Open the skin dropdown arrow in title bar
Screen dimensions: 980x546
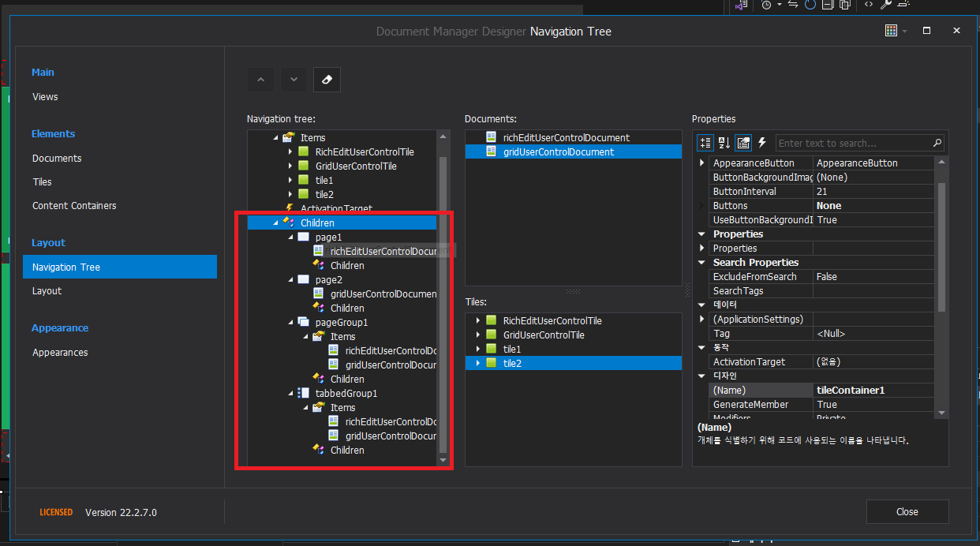904,31
